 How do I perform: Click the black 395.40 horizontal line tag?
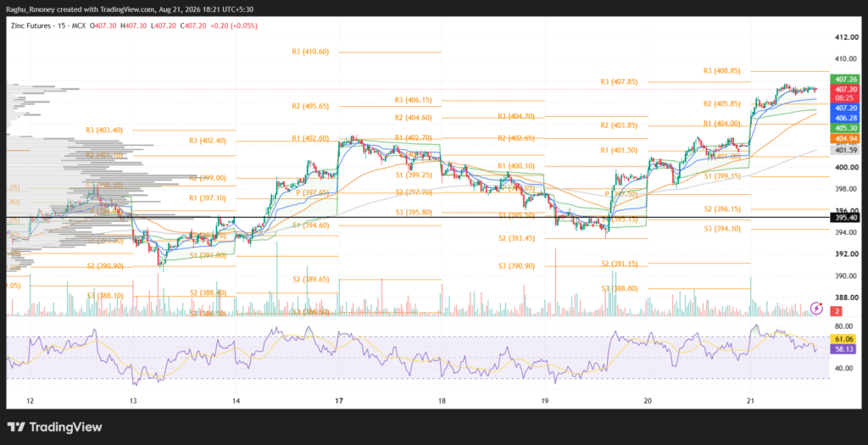coord(846,218)
